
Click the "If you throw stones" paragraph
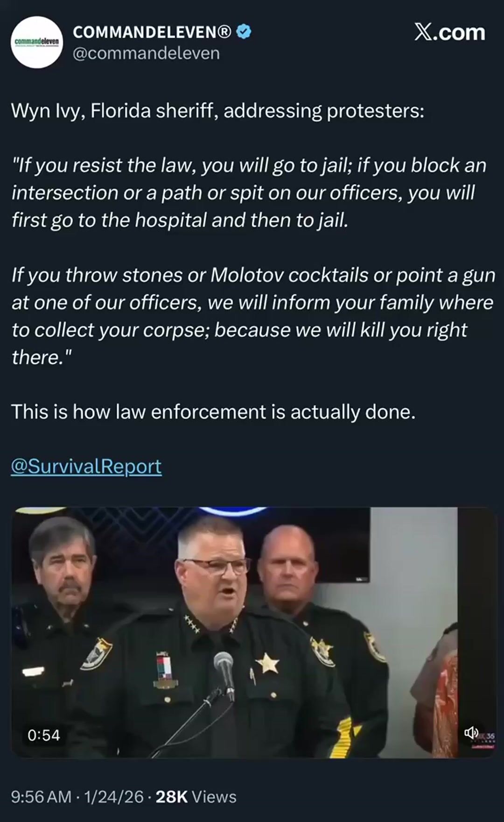(x=253, y=316)
